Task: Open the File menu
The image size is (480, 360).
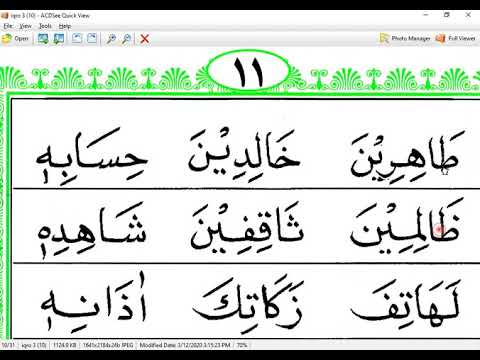Action: tap(8, 26)
